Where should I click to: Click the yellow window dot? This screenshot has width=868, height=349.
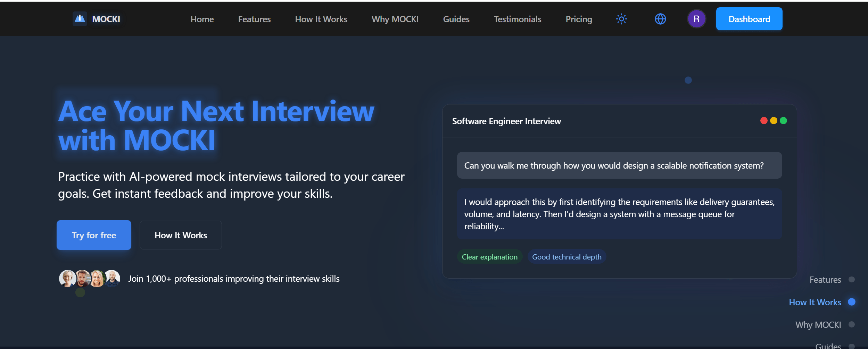(774, 121)
